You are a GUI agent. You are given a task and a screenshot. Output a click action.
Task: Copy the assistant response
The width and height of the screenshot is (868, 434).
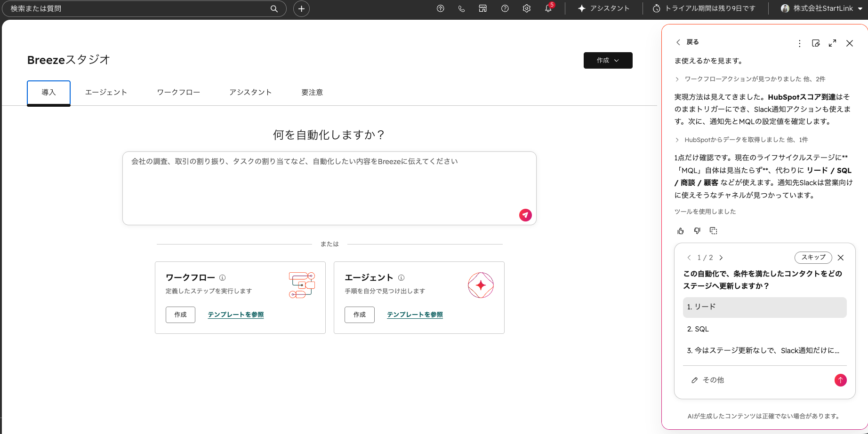tap(714, 231)
